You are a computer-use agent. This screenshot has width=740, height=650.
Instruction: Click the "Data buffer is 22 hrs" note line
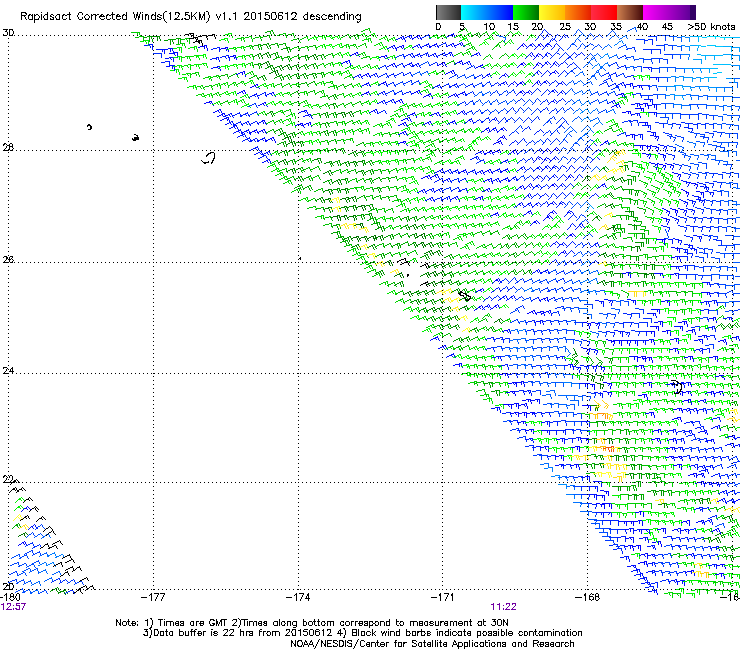click(362, 633)
